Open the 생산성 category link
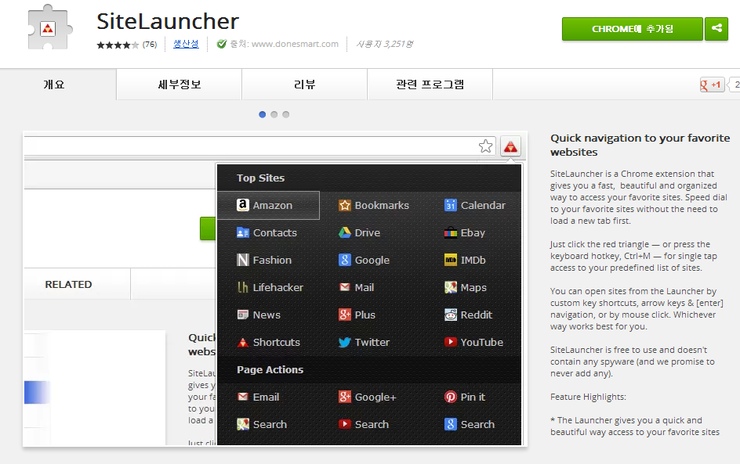740x464 pixels. [x=186, y=44]
